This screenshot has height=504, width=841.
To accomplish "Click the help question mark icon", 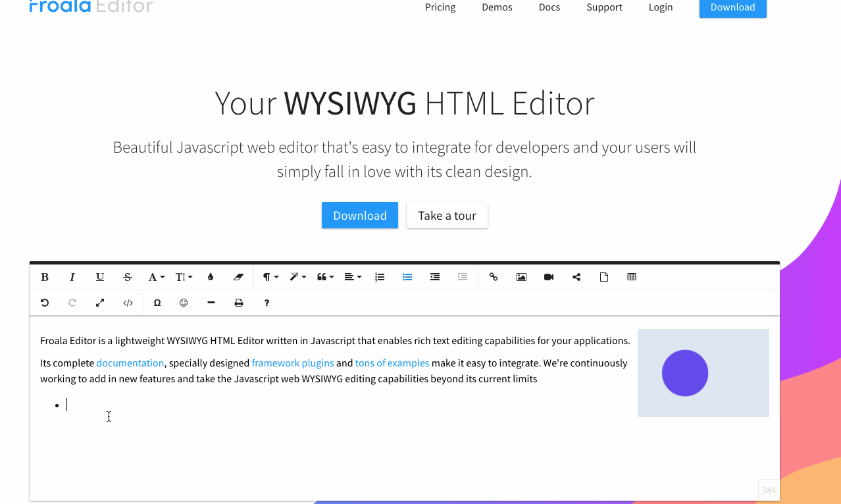I will pos(267,303).
